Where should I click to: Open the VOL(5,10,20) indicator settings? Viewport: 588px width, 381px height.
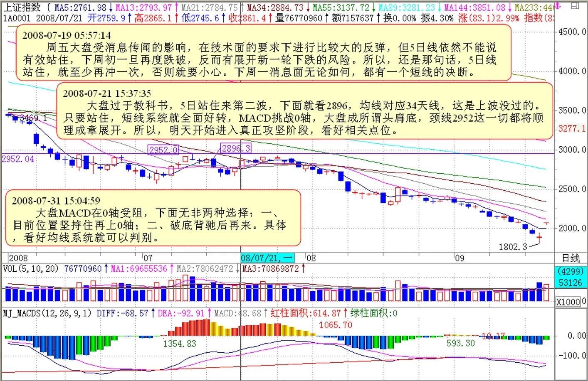[x=31, y=269]
